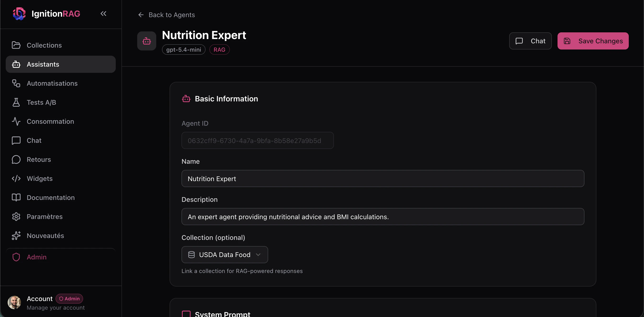644x317 pixels.
Task: Open the Automatisations icon
Action: pos(16,83)
